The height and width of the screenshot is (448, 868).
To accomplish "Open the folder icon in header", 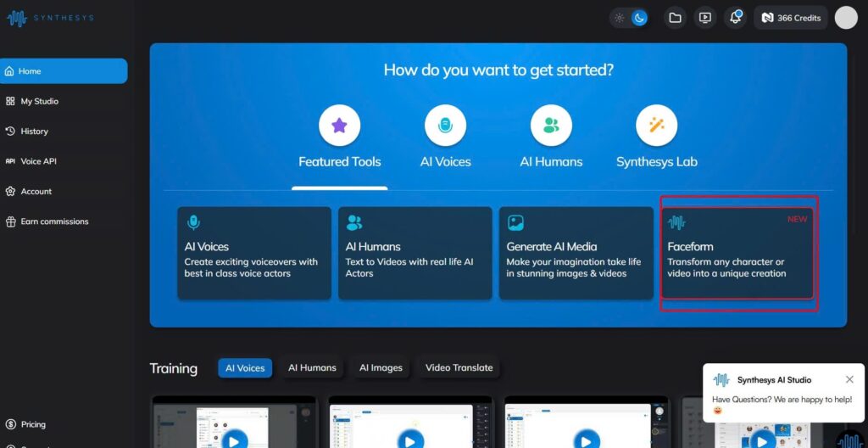I will 675,18.
